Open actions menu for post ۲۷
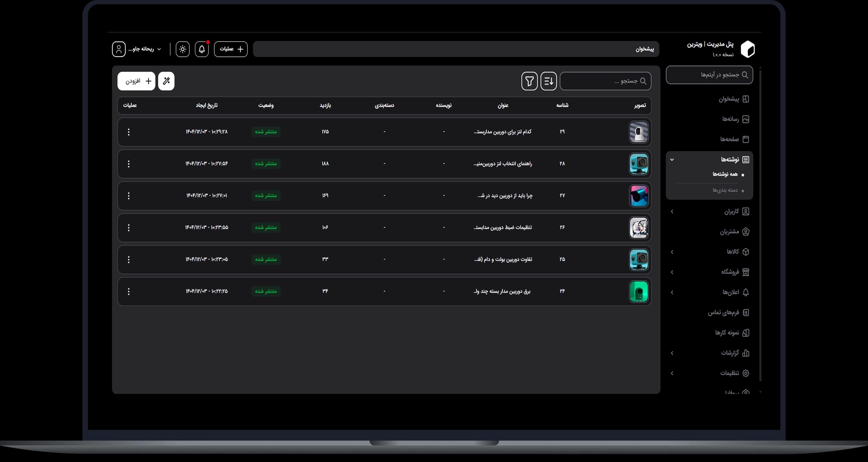The image size is (868, 462). [128, 196]
